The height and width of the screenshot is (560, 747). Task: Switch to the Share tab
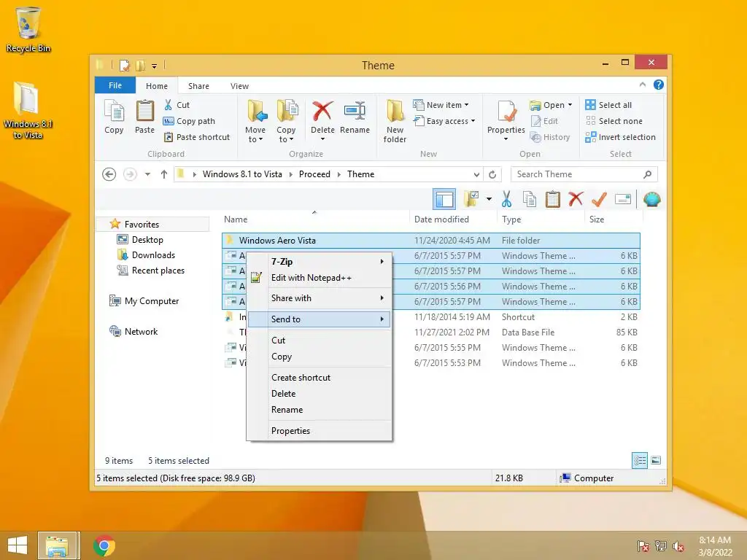click(x=198, y=86)
